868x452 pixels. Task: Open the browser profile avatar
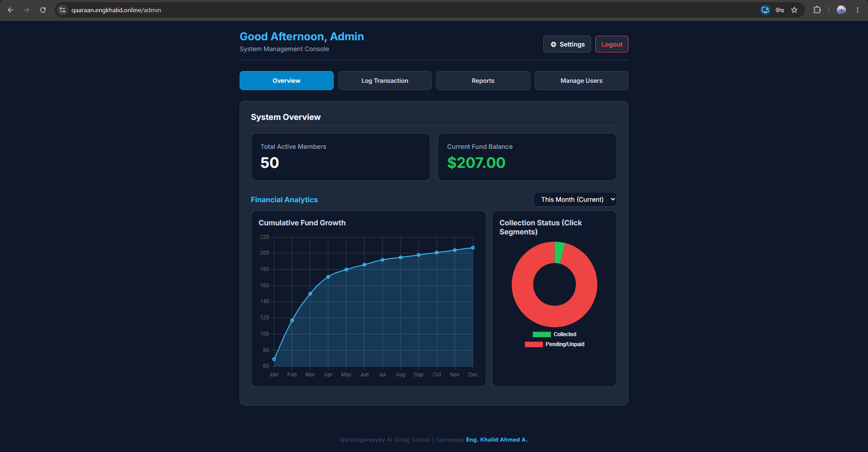pos(841,10)
